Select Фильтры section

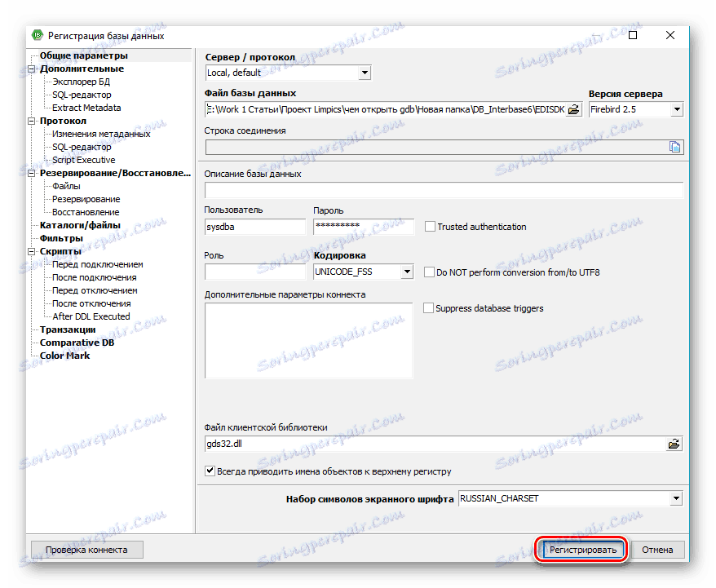[x=61, y=238]
